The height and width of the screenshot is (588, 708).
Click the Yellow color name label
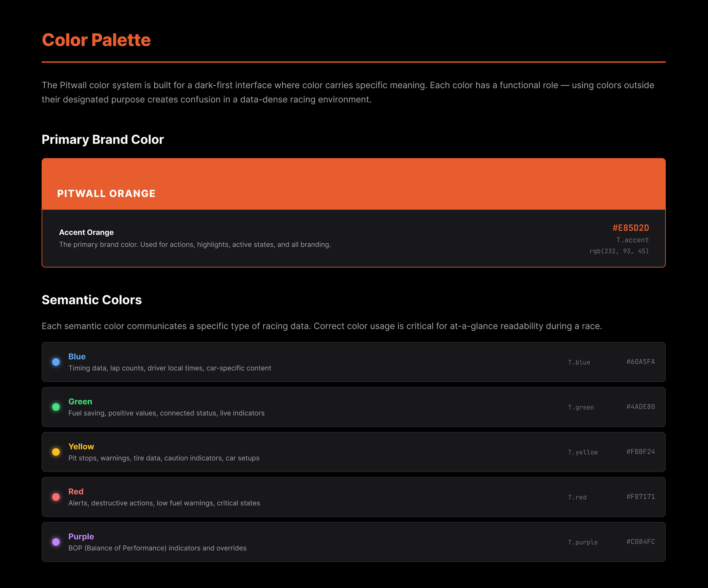(x=81, y=446)
